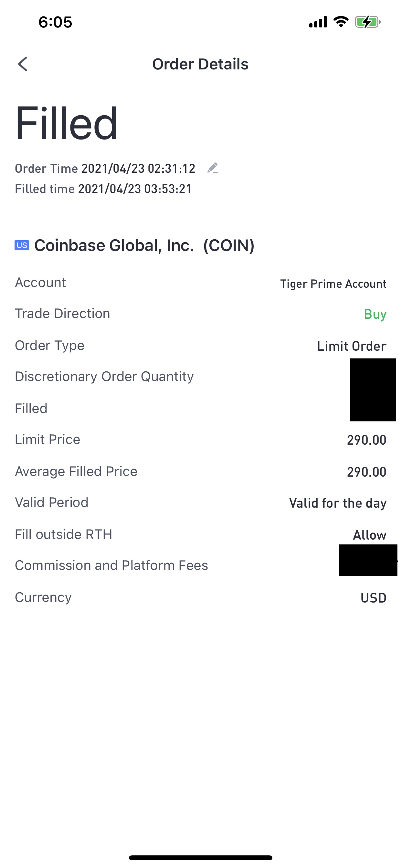401x868 pixels.
Task: Tap the Wi-Fi status icon
Action: pyautogui.click(x=341, y=22)
